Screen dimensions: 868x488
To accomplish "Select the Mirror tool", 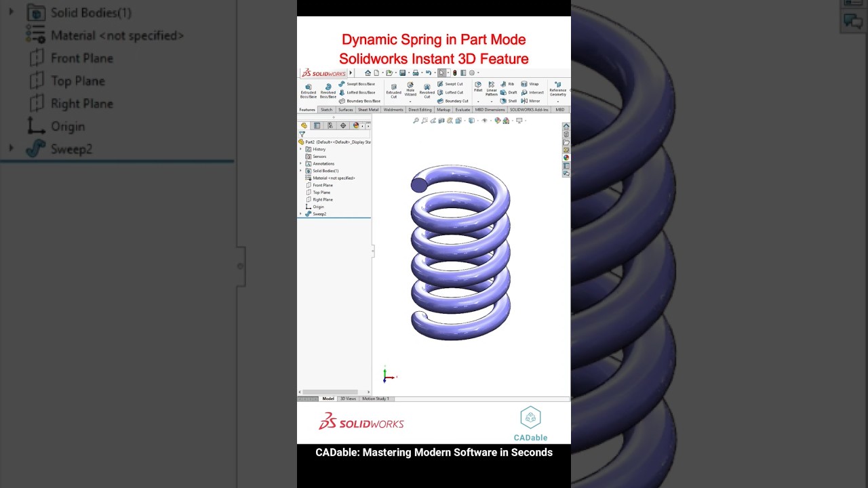I will pyautogui.click(x=530, y=101).
